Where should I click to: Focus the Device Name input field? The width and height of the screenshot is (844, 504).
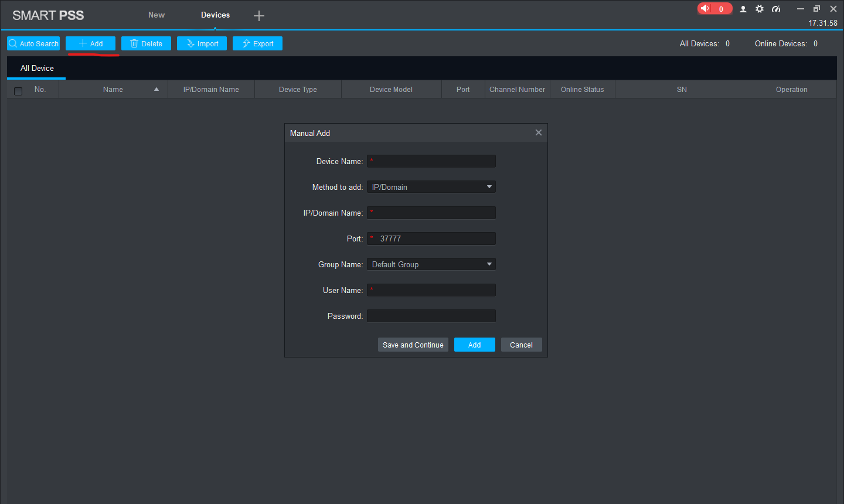(x=431, y=161)
